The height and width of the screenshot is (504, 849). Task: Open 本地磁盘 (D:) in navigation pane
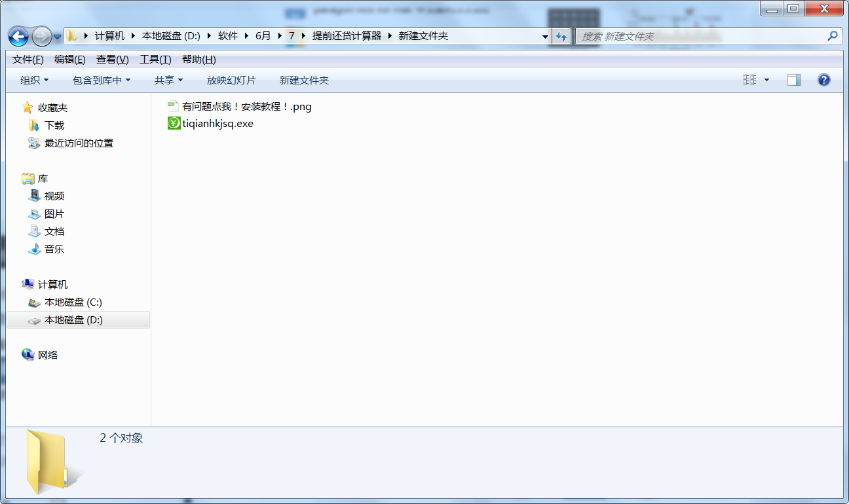(x=73, y=320)
